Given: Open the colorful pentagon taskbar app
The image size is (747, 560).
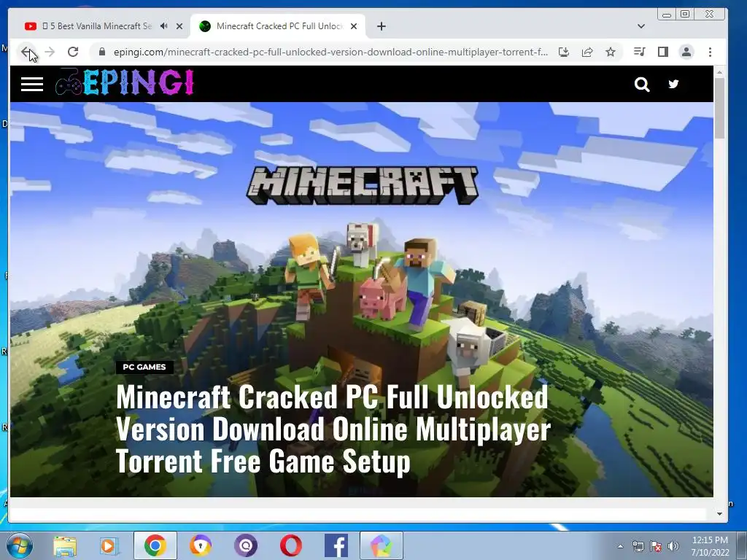Looking at the screenshot, I should [381, 545].
